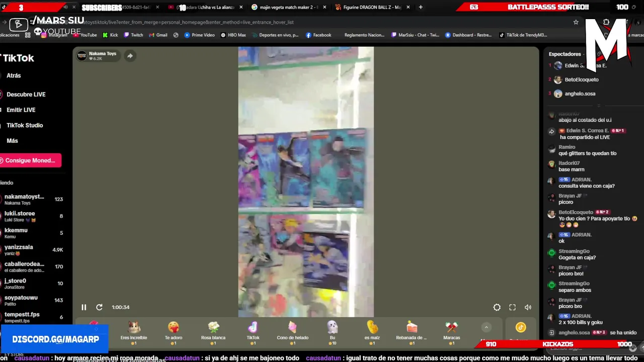Viewport: 644px width, 362px height.
Task: Send the Maracas gift
Action: [451, 332]
